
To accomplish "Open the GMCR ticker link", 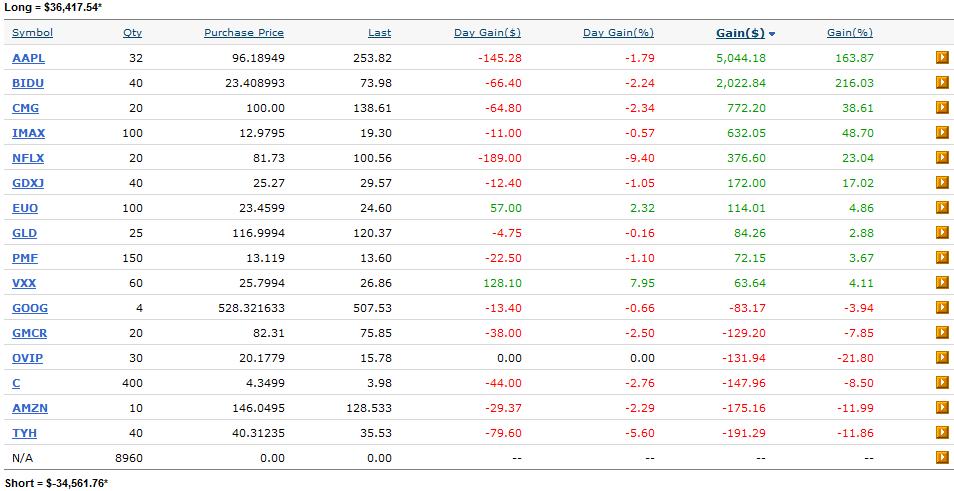I will [x=30, y=333].
